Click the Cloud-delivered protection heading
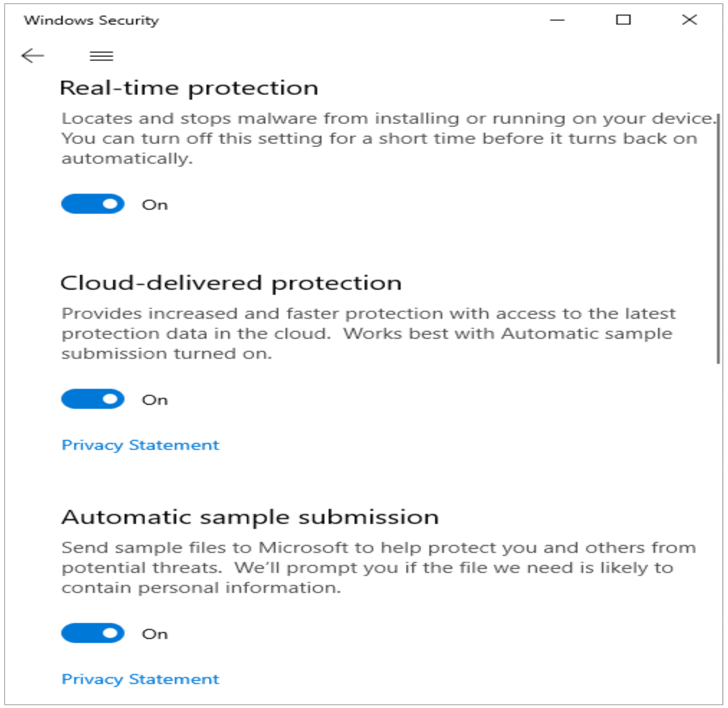Image resolution: width=728 pixels, height=708 pixels. [x=231, y=283]
